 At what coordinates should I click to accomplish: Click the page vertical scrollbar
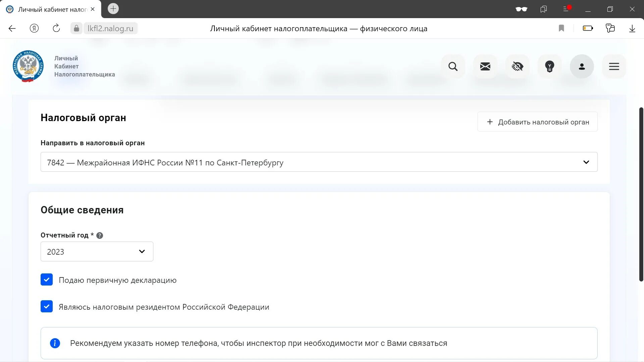click(641, 194)
